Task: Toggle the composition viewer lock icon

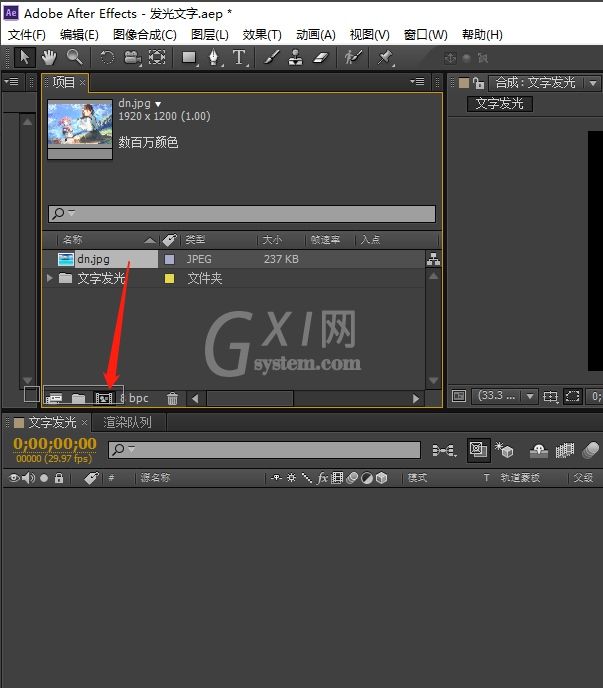Action: (479, 83)
